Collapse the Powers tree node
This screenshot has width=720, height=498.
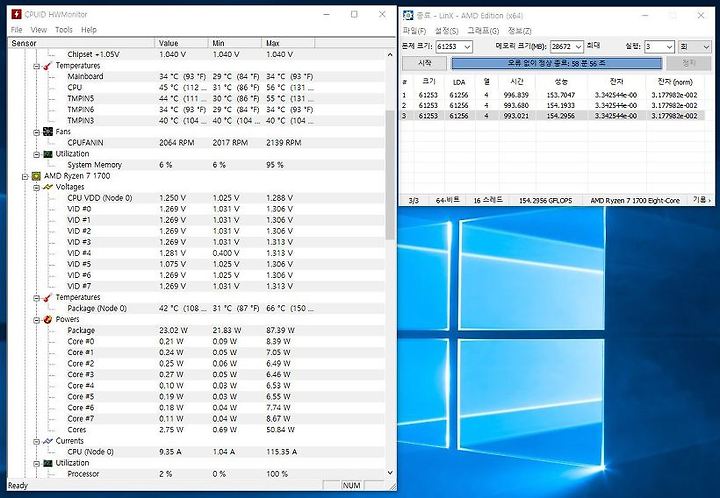click(36, 320)
